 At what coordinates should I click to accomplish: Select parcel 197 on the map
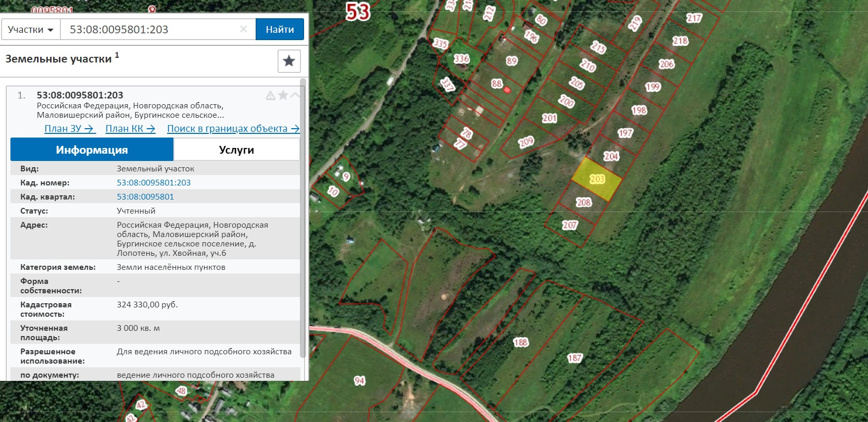click(x=625, y=133)
